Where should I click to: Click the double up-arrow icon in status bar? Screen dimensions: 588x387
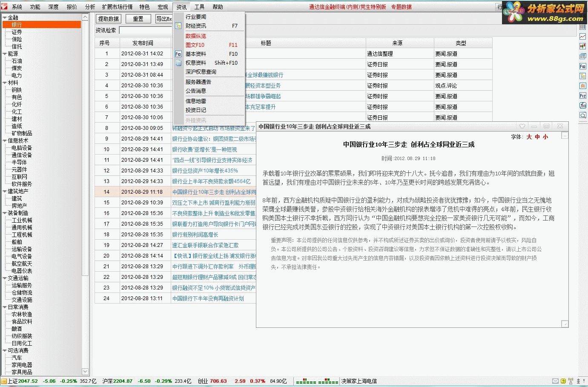pos(578,381)
